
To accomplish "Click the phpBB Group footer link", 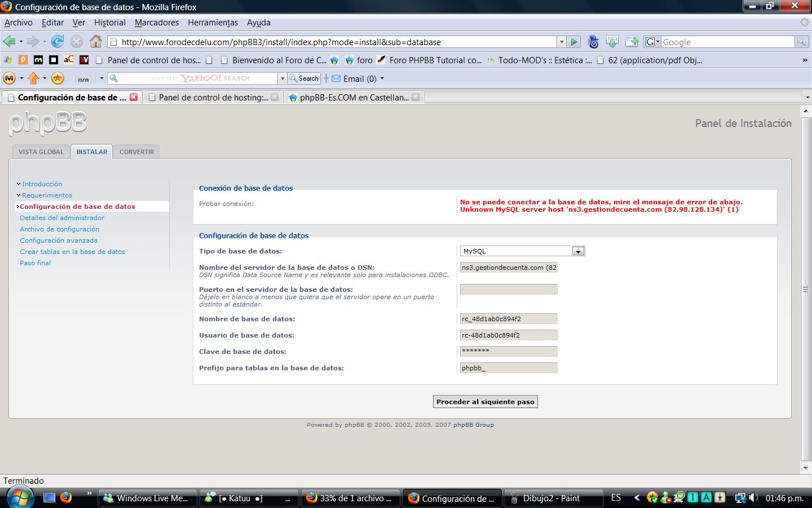I will pyautogui.click(x=473, y=425).
